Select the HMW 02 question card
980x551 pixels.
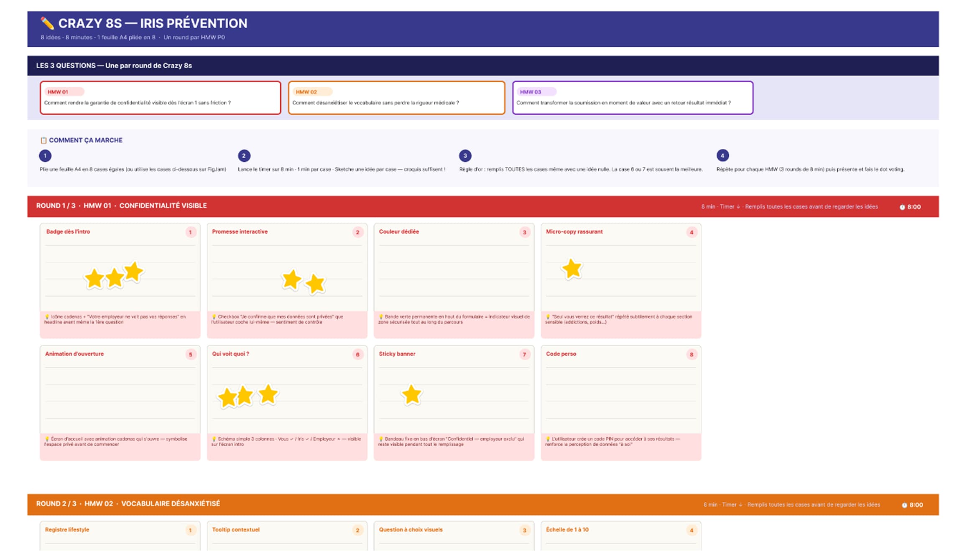pos(396,98)
